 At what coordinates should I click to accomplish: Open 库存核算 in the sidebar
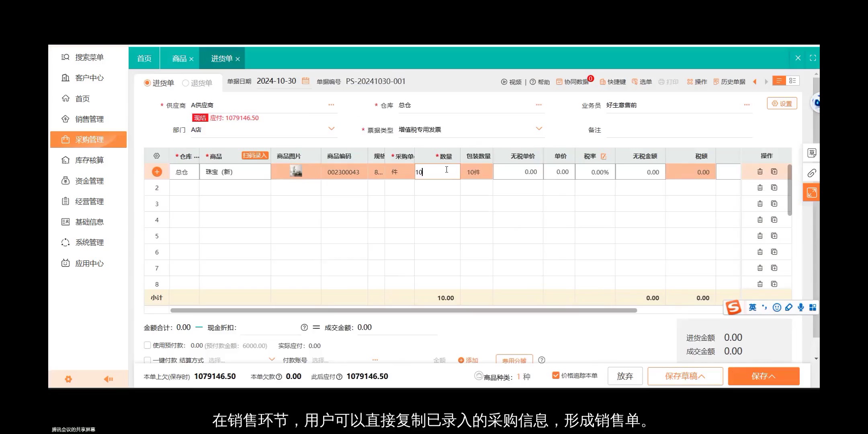[x=89, y=160]
